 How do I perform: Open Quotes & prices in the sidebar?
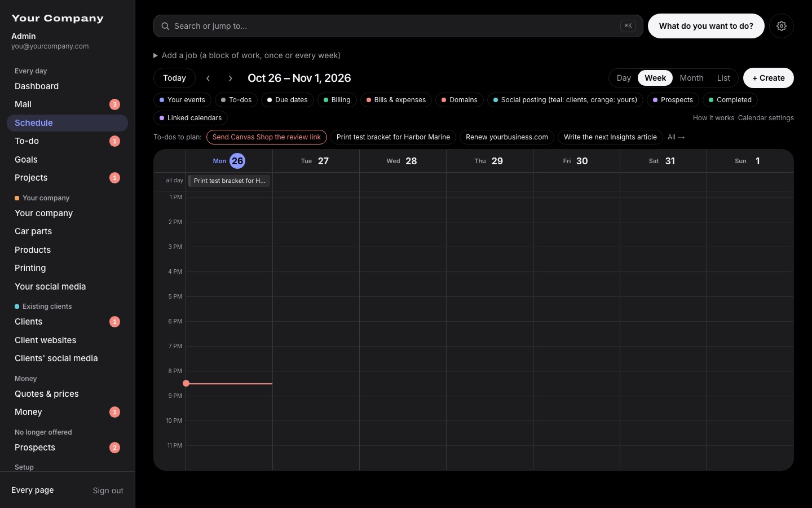(x=67, y=394)
